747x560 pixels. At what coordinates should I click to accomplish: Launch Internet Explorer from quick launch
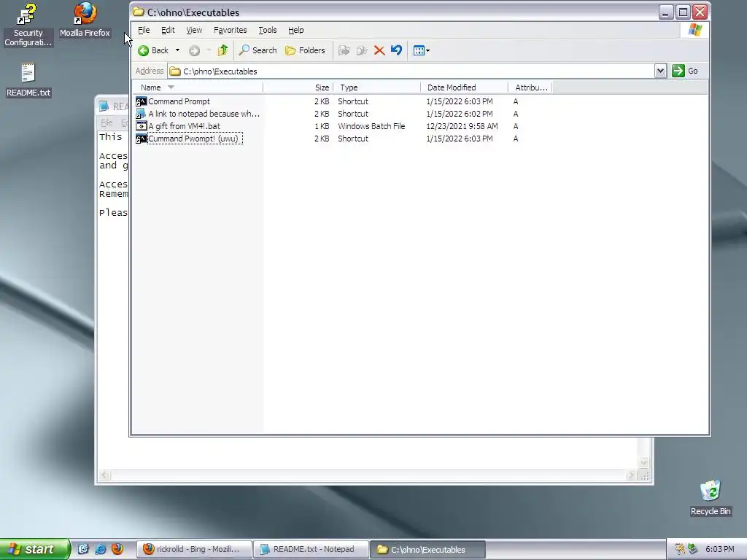click(x=101, y=549)
